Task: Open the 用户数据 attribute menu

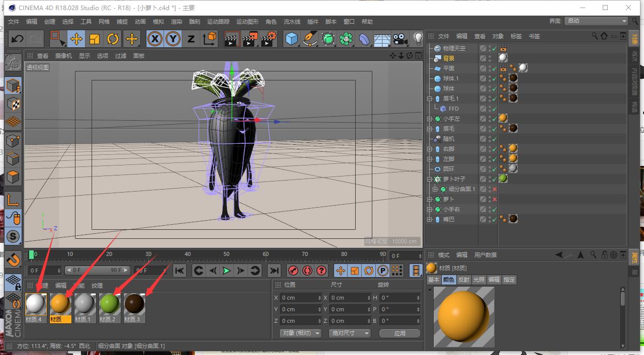Action: (x=486, y=255)
